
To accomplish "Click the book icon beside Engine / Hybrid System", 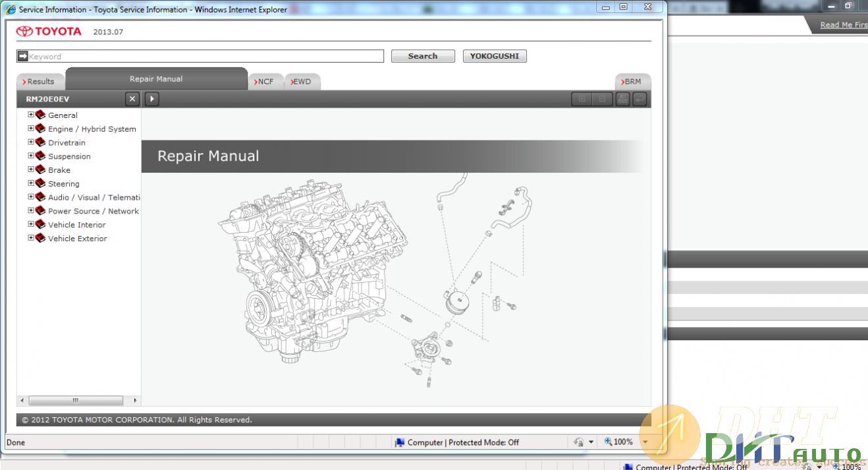I will pyautogui.click(x=40, y=129).
